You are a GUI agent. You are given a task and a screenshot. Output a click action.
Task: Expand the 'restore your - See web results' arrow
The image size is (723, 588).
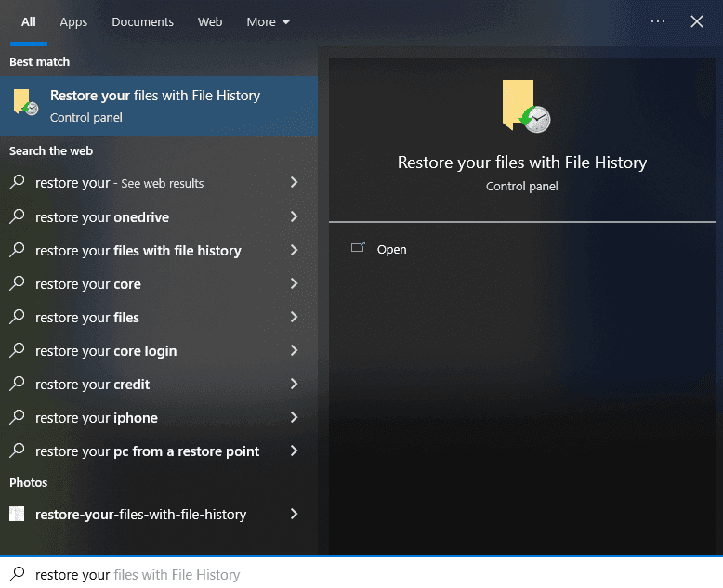click(295, 182)
